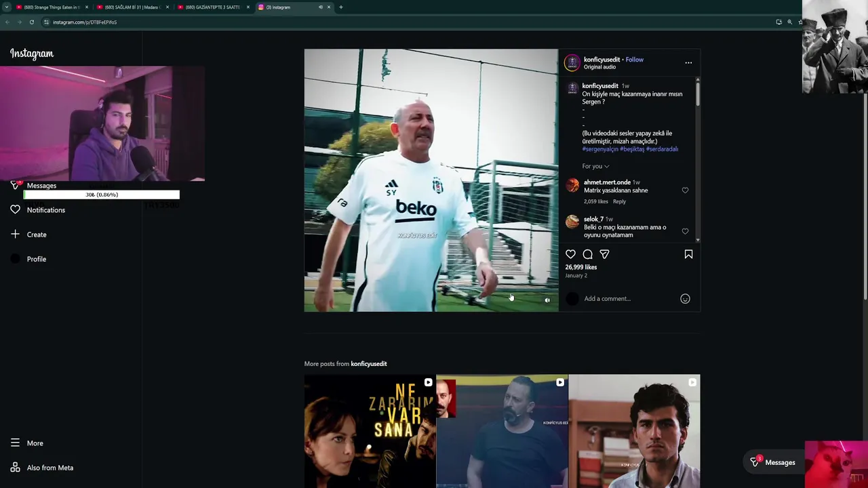Screen dimensions: 868x488
Task: Open ahmet.mert.onde's profile
Action: point(607,182)
